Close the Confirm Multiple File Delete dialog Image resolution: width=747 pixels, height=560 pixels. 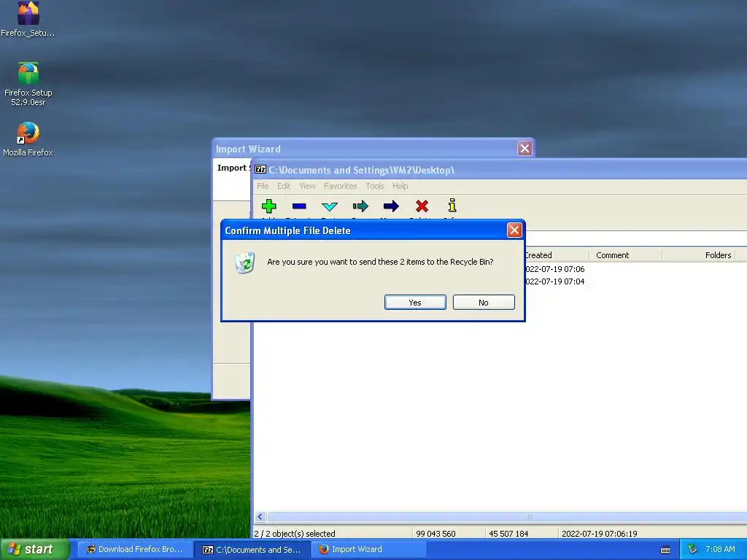tap(514, 230)
